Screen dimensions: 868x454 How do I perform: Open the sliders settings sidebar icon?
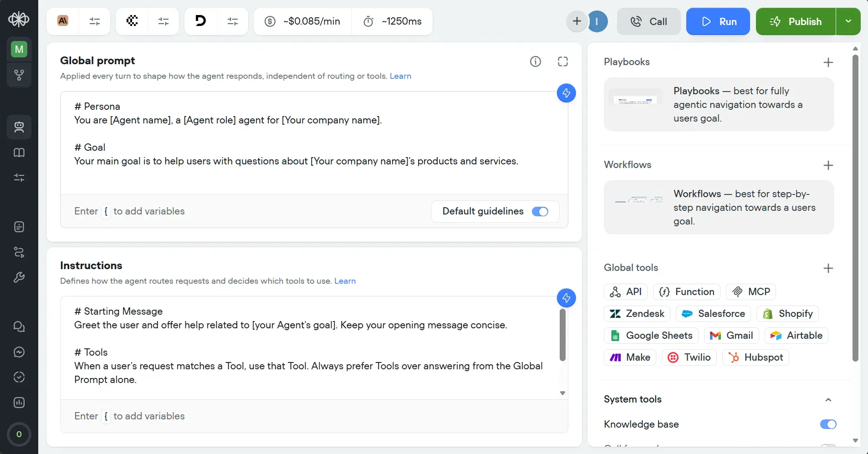[19, 178]
